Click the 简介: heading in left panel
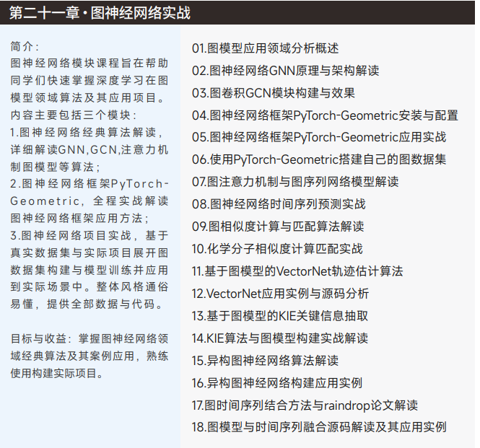Image resolution: width=480 pixels, height=448 pixels. [25, 46]
